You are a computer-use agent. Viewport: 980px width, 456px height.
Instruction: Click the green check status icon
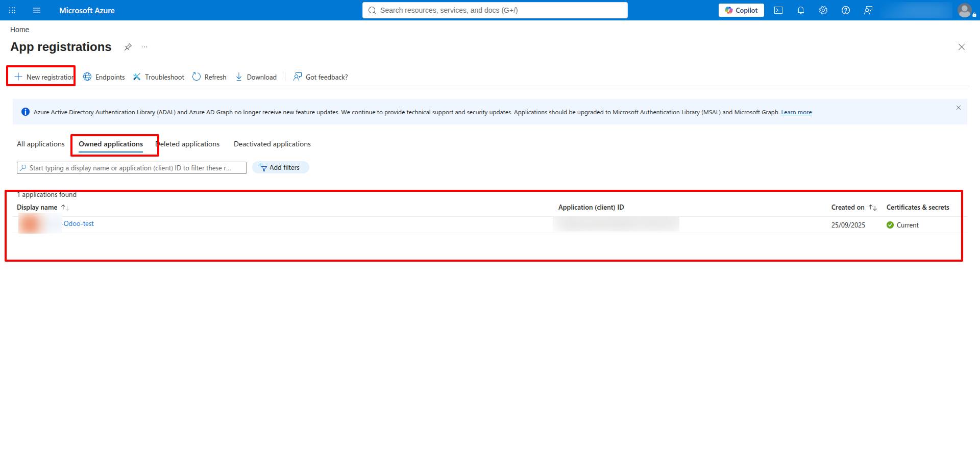[890, 225]
